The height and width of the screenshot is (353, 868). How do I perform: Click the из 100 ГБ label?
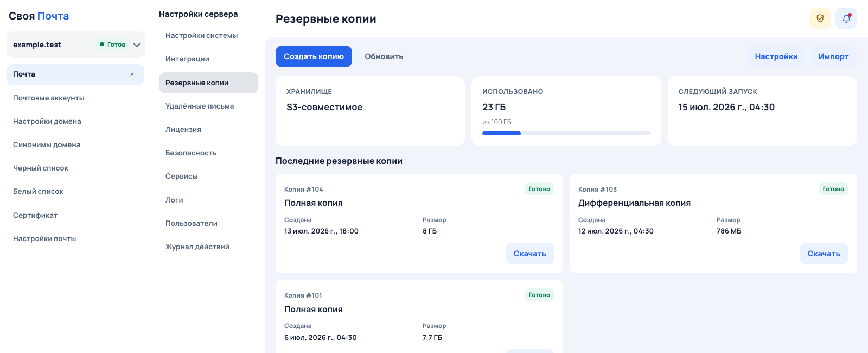point(497,122)
